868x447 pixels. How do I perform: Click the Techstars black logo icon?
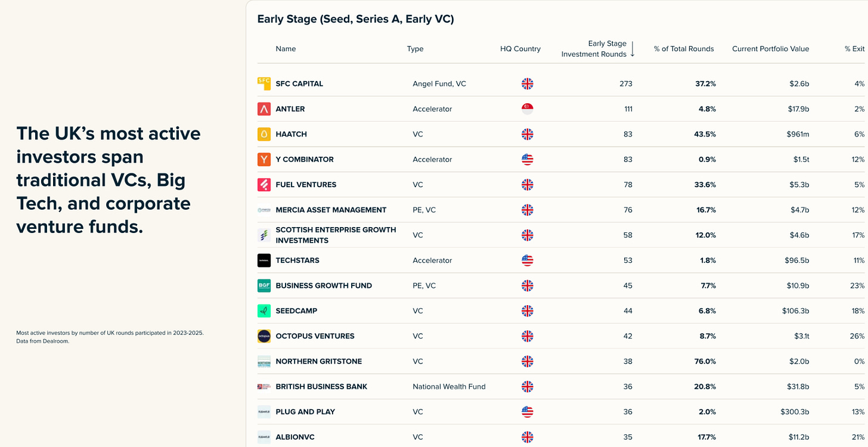(x=264, y=260)
